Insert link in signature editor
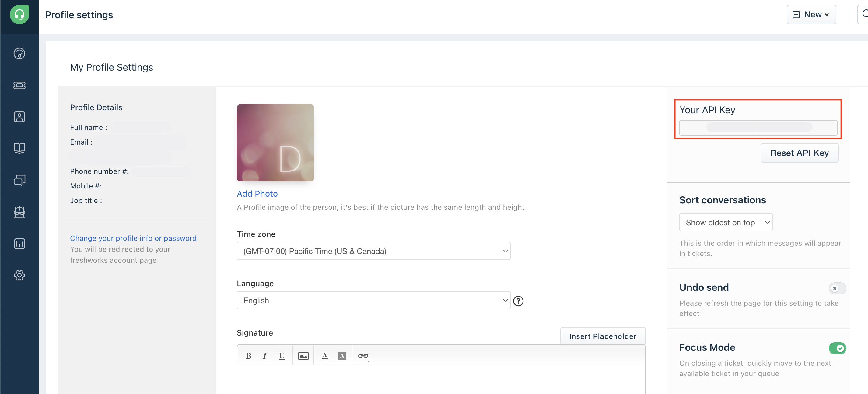Screen dimensions: 868x394 pyautogui.click(x=363, y=356)
